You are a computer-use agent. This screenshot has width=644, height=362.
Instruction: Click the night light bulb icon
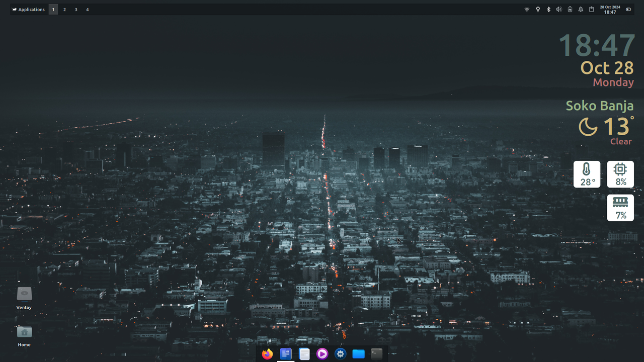pyautogui.click(x=538, y=10)
